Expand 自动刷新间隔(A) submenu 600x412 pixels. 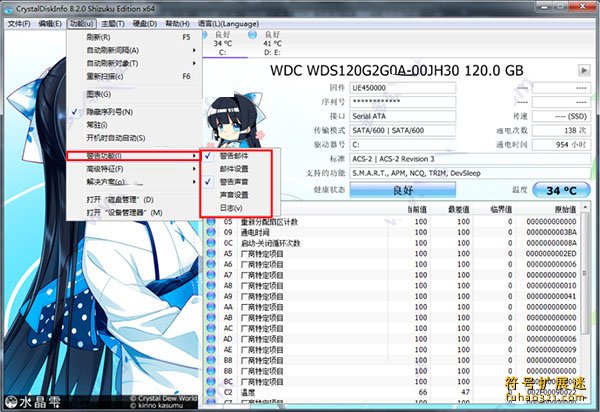pyautogui.click(x=134, y=50)
